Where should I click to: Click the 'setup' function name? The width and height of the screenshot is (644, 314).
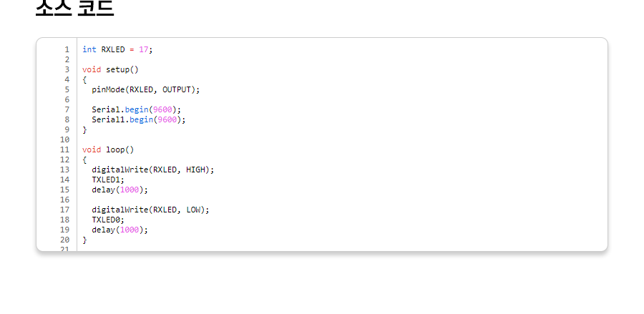coord(117,69)
